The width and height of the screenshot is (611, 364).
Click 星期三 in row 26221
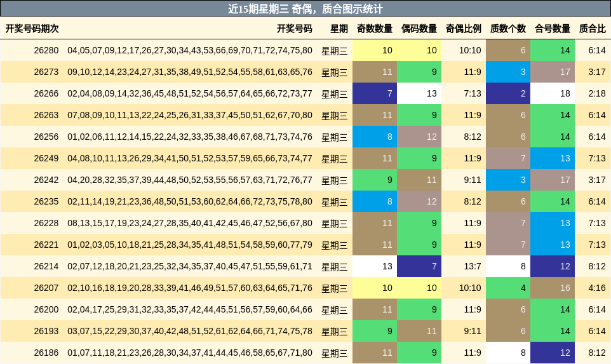(x=334, y=245)
